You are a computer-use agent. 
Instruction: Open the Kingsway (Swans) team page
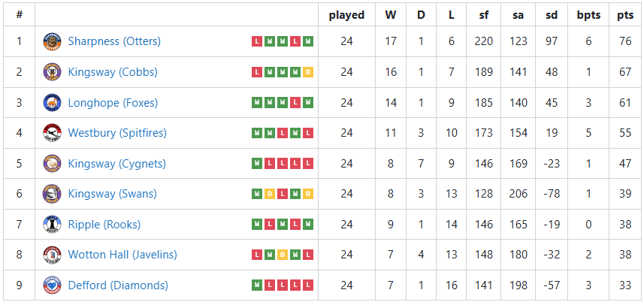pos(112,194)
